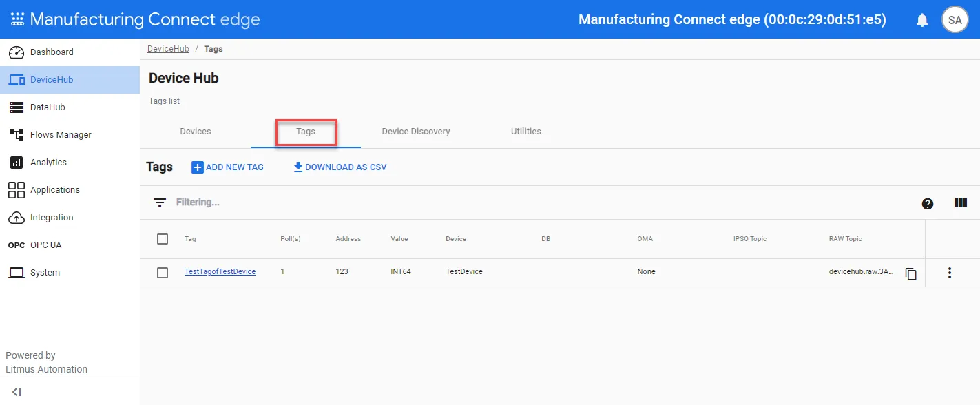The image size is (980, 405).
Task: Click the Flows Manager icon
Action: [17, 135]
